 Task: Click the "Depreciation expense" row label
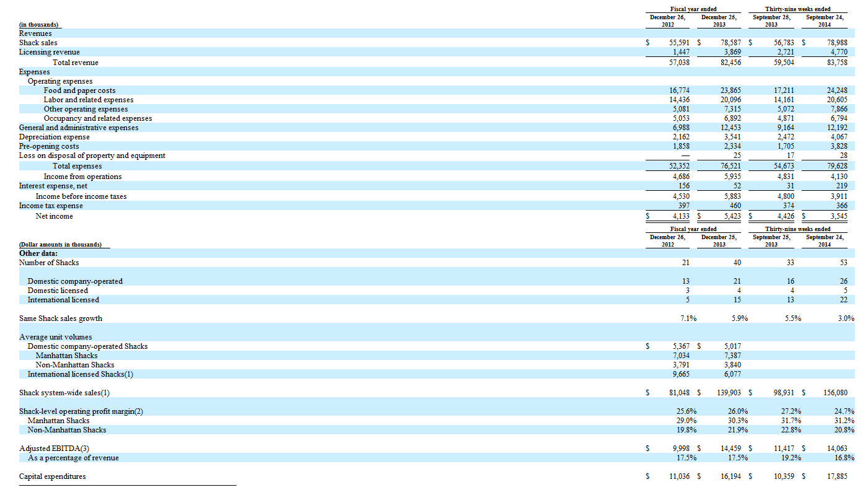54,137
